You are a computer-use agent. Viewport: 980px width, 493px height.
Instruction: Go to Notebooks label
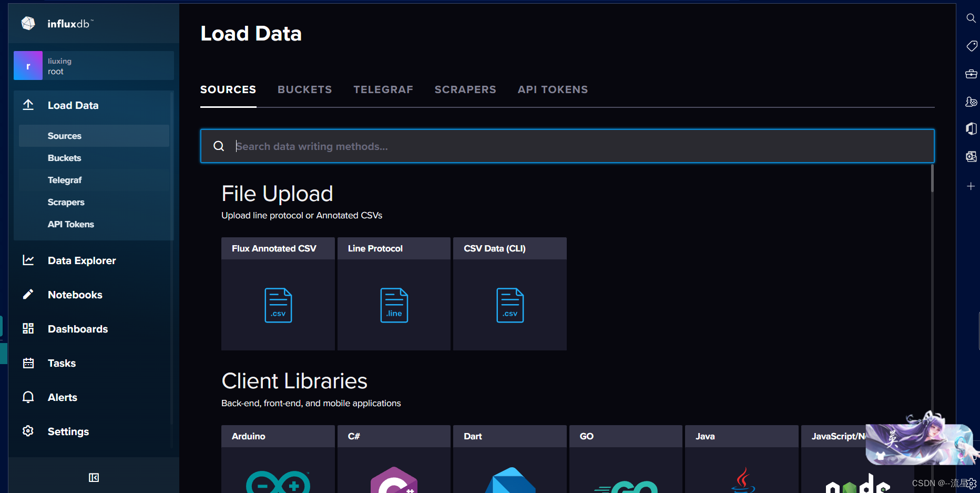pyautogui.click(x=75, y=295)
